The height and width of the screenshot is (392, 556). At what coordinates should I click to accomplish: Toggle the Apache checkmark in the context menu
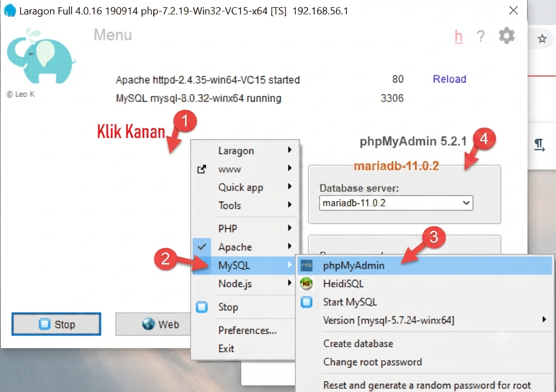(x=202, y=247)
